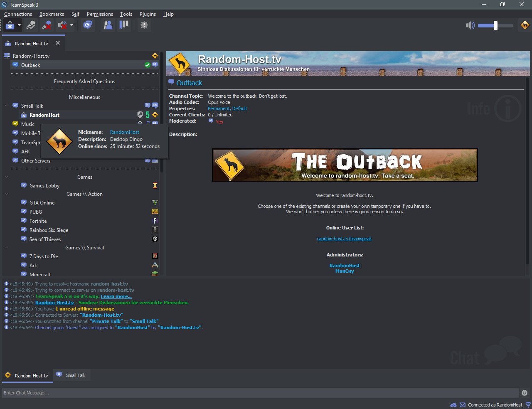The image size is (532, 409).
Task: Toggle mute microphone in toolbar
Action: tap(47, 25)
